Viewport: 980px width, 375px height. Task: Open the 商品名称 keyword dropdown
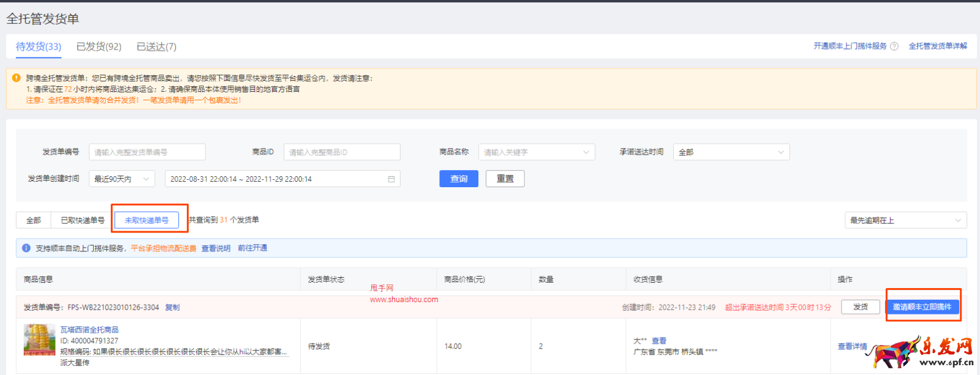[536, 152]
